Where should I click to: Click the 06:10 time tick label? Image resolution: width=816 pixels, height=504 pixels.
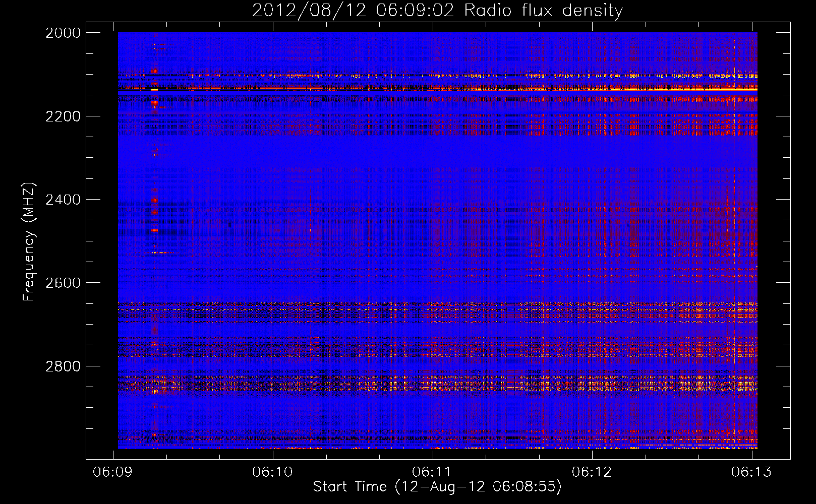[273, 472]
